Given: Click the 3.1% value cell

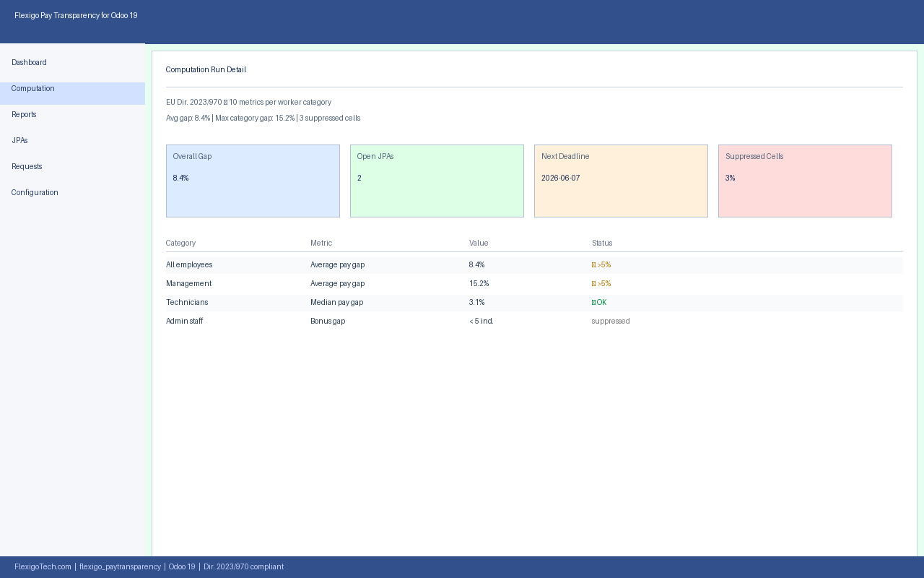Looking at the screenshot, I should click(x=477, y=303).
